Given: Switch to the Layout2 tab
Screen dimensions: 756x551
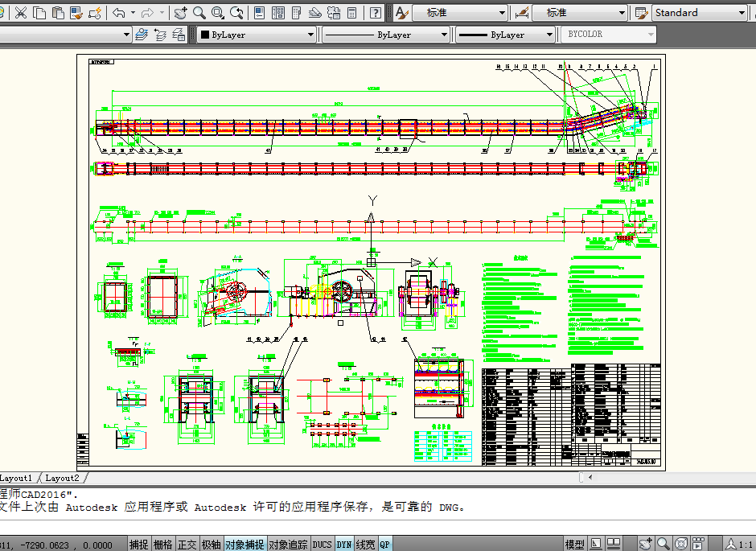Looking at the screenshot, I should pos(62,478).
